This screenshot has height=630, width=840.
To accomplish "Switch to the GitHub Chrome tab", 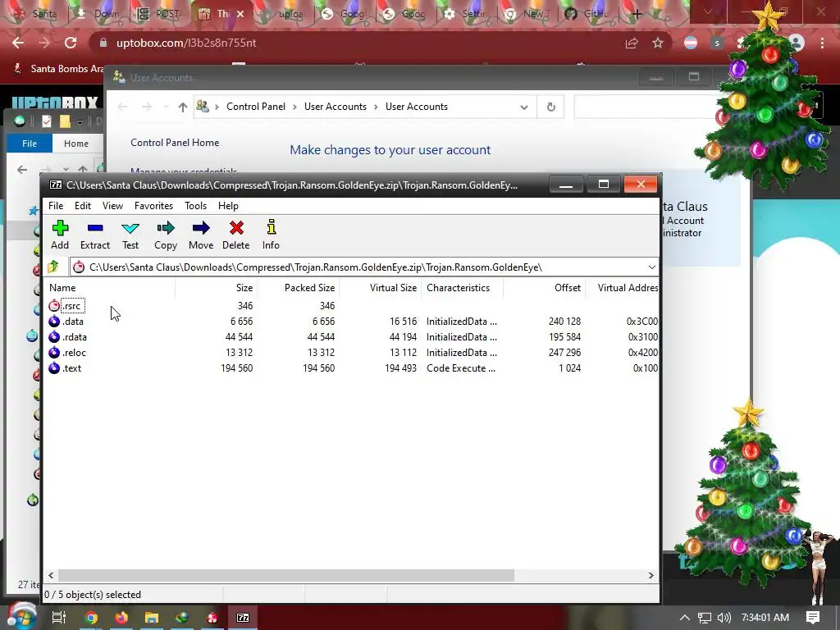I will coord(587,14).
